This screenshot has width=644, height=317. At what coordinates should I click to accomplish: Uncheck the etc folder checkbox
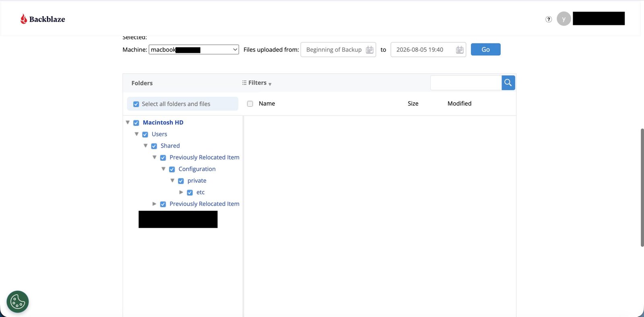tap(190, 193)
